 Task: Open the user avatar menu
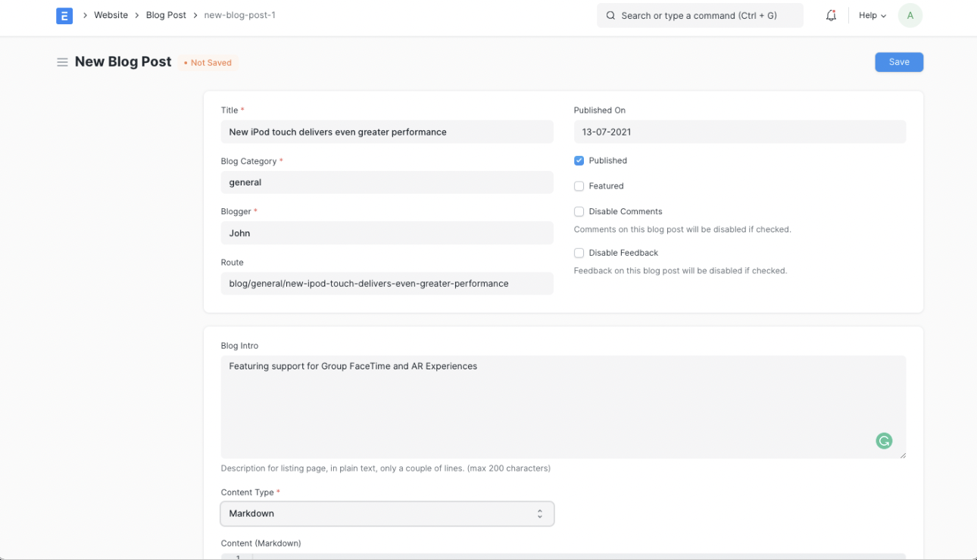(x=910, y=15)
